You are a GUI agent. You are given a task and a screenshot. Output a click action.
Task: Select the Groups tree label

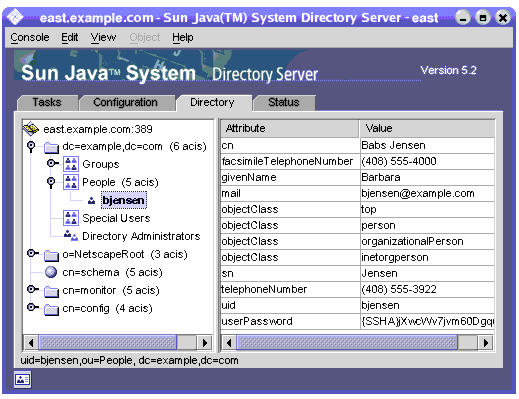tap(101, 164)
